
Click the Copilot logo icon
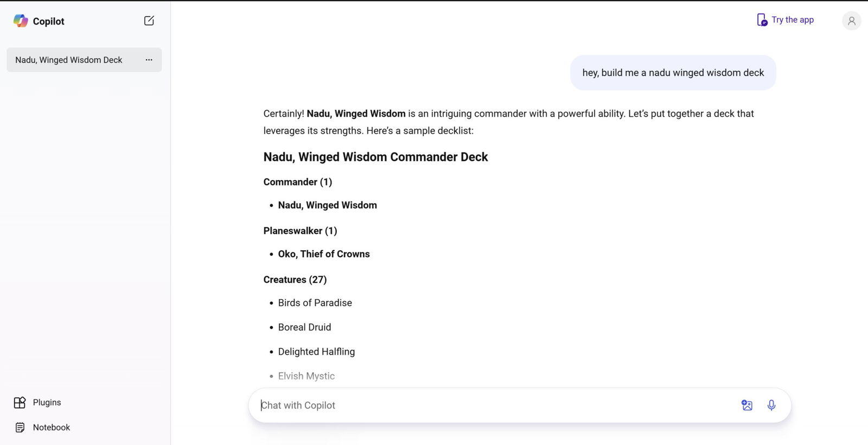pyautogui.click(x=21, y=21)
